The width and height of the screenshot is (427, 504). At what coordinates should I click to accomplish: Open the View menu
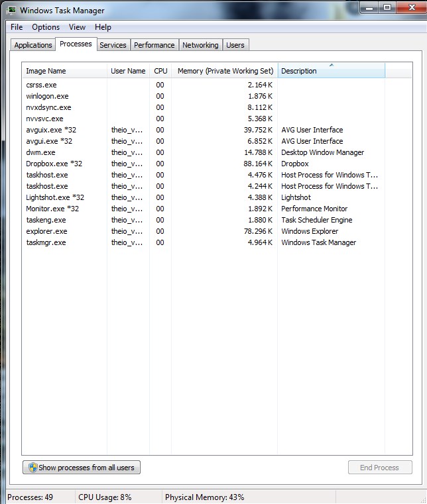pos(77,27)
